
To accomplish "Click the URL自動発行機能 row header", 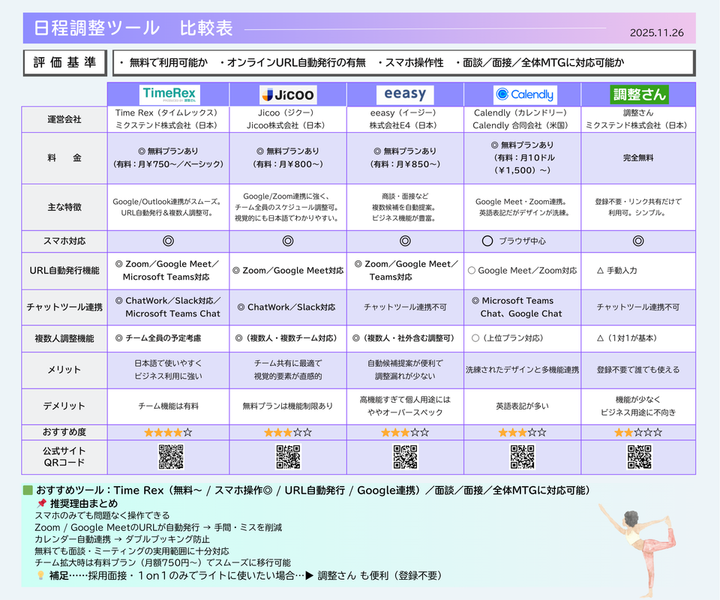I will pyautogui.click(x=64, y=270).
